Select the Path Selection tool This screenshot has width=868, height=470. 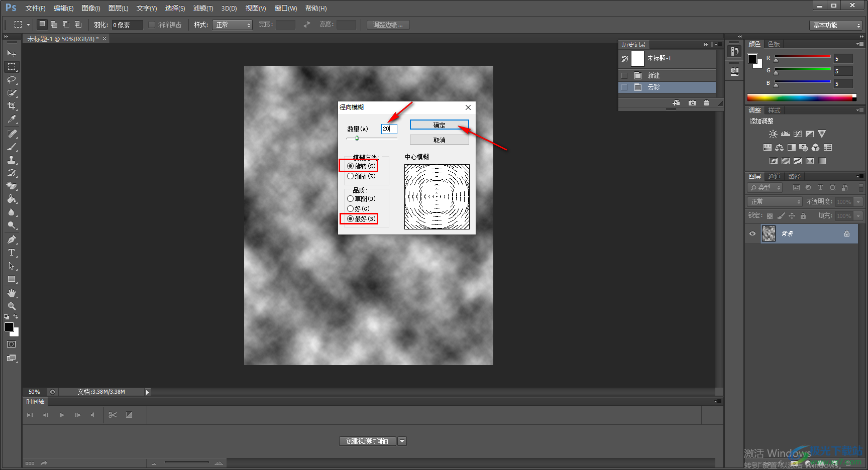(12, 266)
